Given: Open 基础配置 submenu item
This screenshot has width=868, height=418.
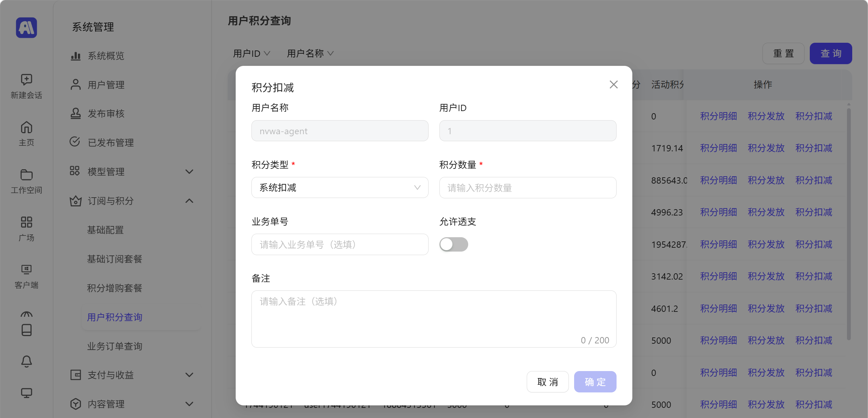Looking at the screenshot, I should coord(105,230).
